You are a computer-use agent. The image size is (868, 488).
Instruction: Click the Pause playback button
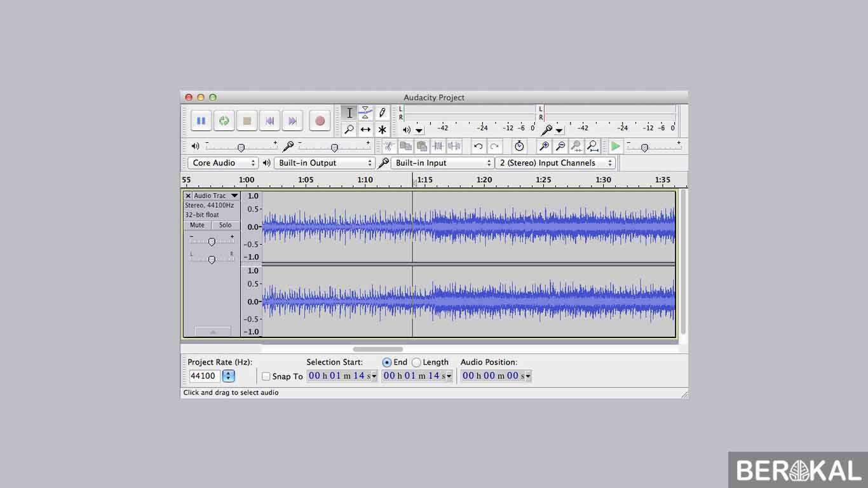(201, 121)
